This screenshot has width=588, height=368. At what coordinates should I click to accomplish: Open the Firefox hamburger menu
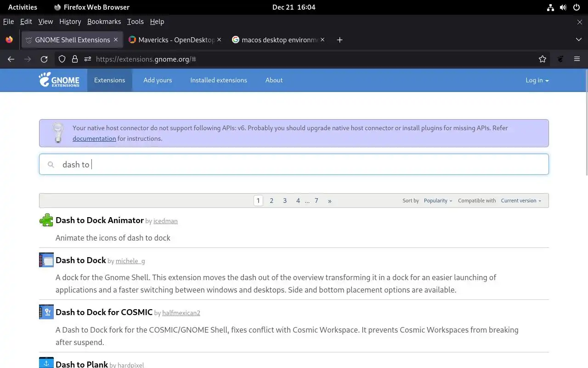tap(577, 59)
